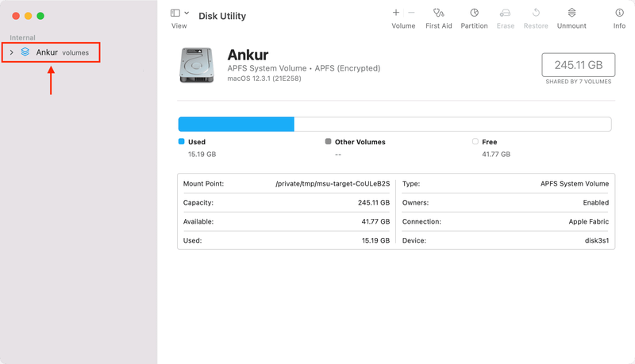Click the Disk Utility window title

coord(222,16)
